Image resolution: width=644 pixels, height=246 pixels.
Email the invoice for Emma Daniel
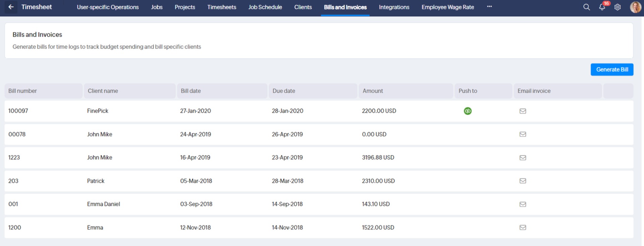523,204
